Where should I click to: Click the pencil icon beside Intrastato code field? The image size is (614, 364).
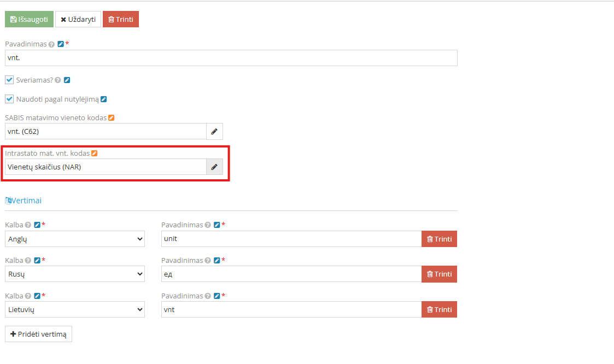(214, 167)
